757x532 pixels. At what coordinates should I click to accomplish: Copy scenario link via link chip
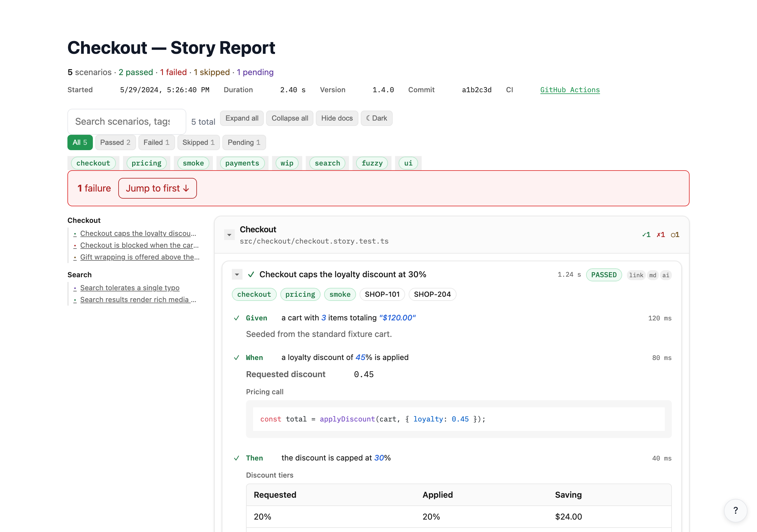(x=636, y=275)
